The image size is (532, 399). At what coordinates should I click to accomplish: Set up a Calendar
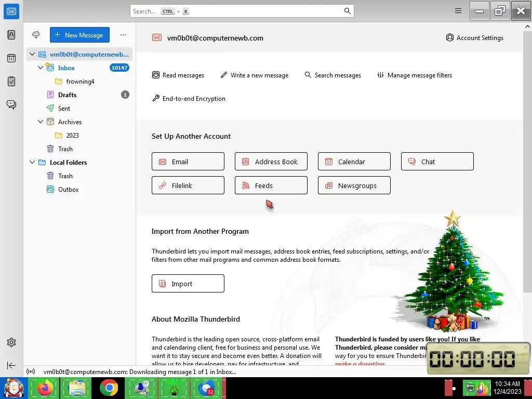pos(354,162)
